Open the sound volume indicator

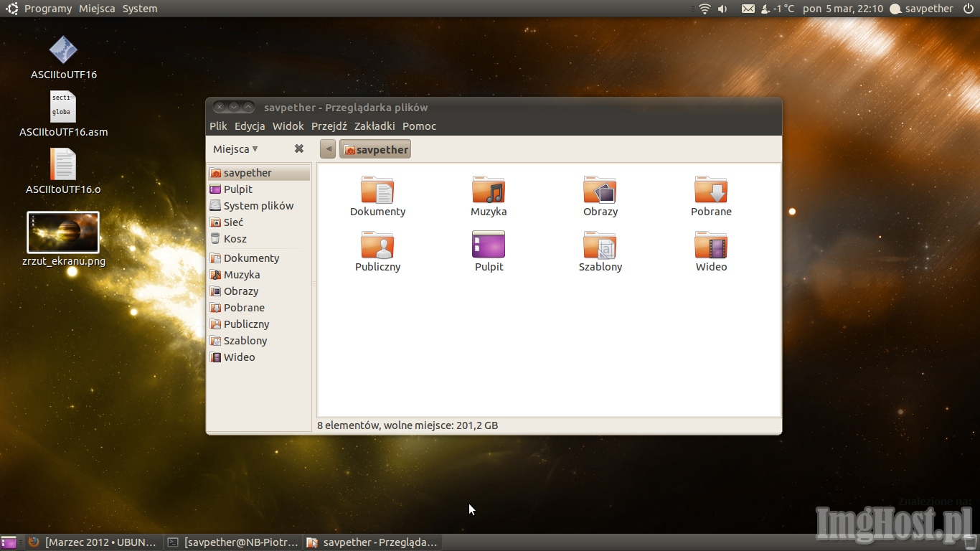coord(722,9)
